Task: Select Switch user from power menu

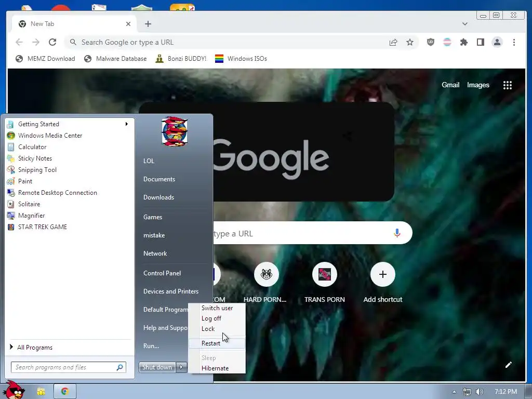Action: click(217, 308)
